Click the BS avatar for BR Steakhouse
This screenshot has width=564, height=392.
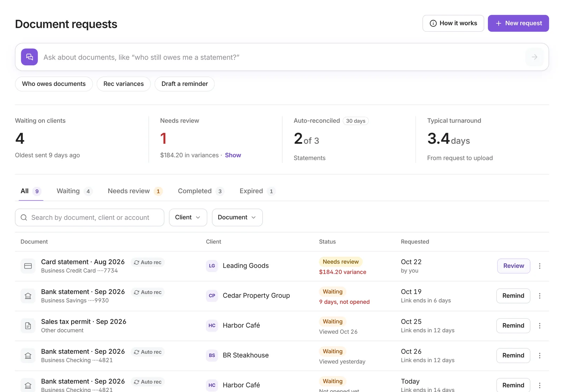click(x=212, y=355)
